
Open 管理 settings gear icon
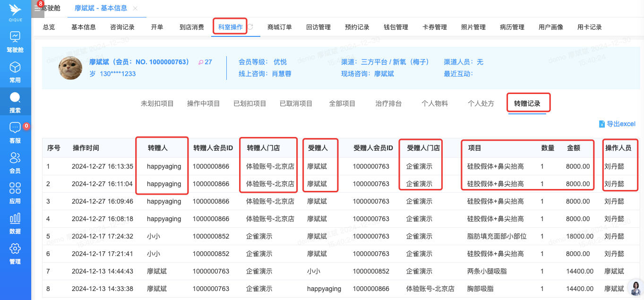(15, 249)
